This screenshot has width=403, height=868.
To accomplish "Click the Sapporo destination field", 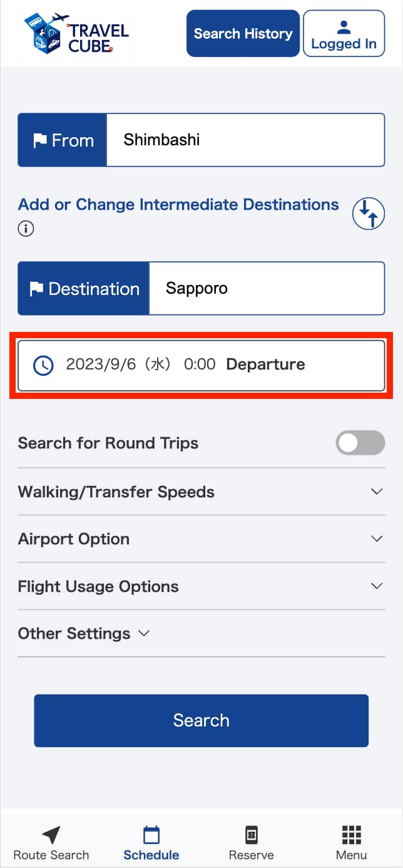I will [x=267, y=288].
